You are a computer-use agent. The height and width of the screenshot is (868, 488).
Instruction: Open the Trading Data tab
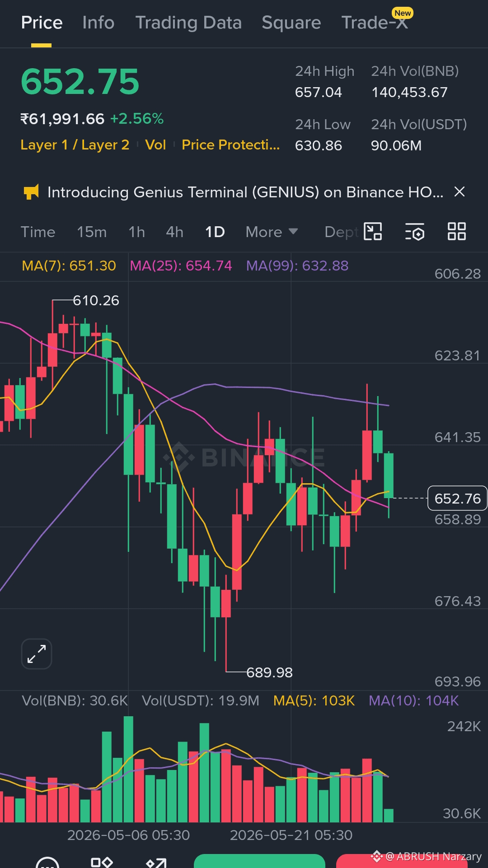188,23
